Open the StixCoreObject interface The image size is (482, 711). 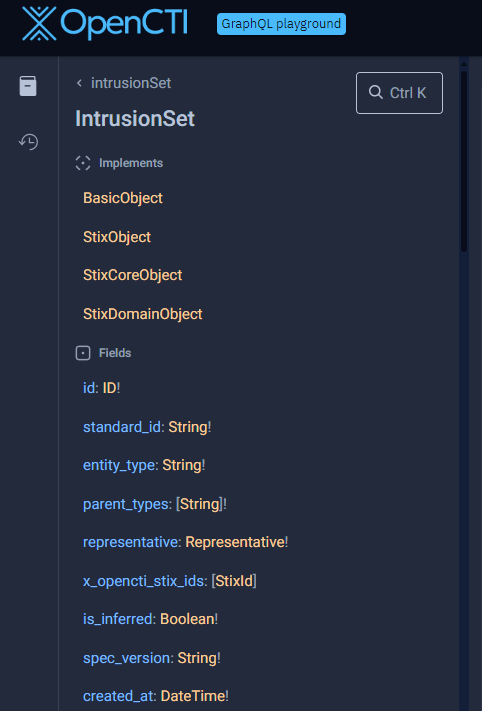tap(132, 275)
